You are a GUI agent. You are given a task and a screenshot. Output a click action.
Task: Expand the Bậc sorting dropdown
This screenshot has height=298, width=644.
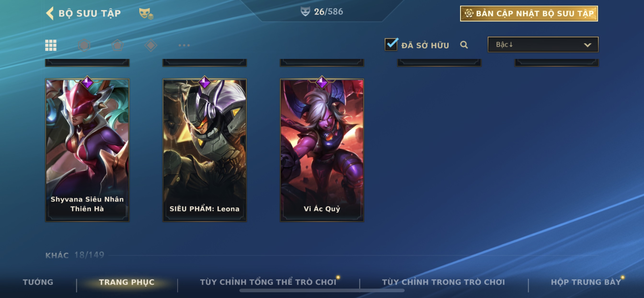543,45
